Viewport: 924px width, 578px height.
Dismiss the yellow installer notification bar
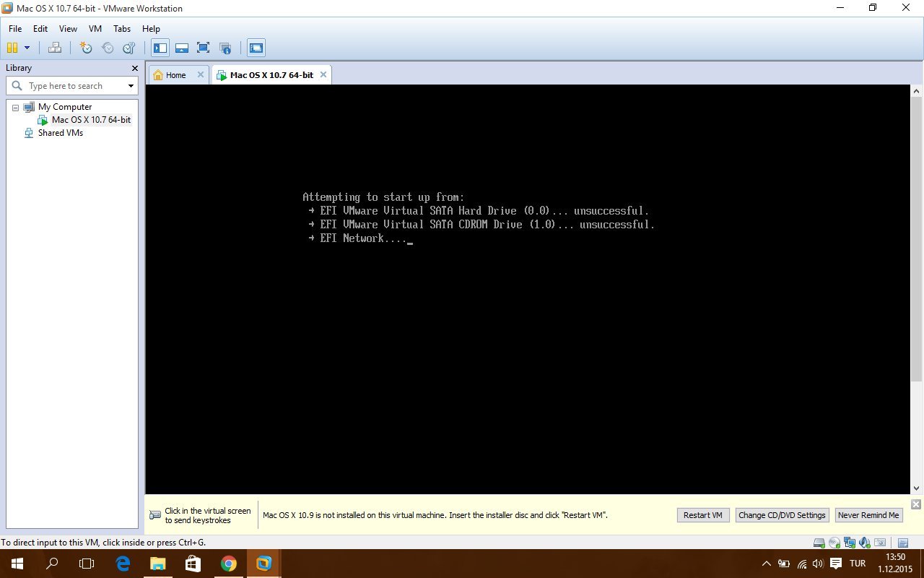pos(916,504)
